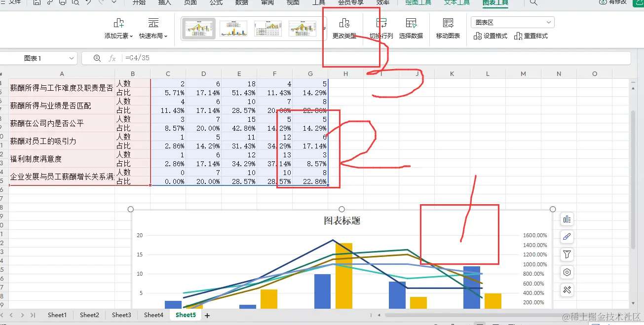Apply the second chart style thumbnail
The height and width of the screenshot is (325, 644).
(x=233, y=29)
